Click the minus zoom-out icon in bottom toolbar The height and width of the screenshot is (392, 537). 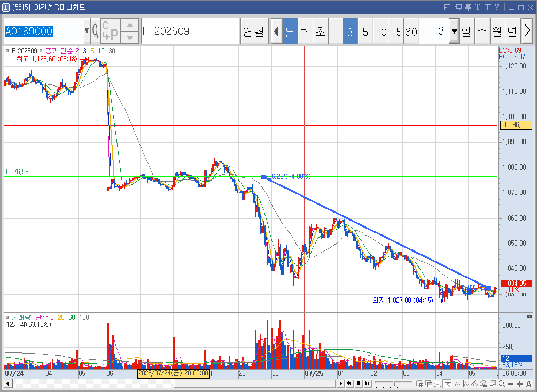coord(510,384)
